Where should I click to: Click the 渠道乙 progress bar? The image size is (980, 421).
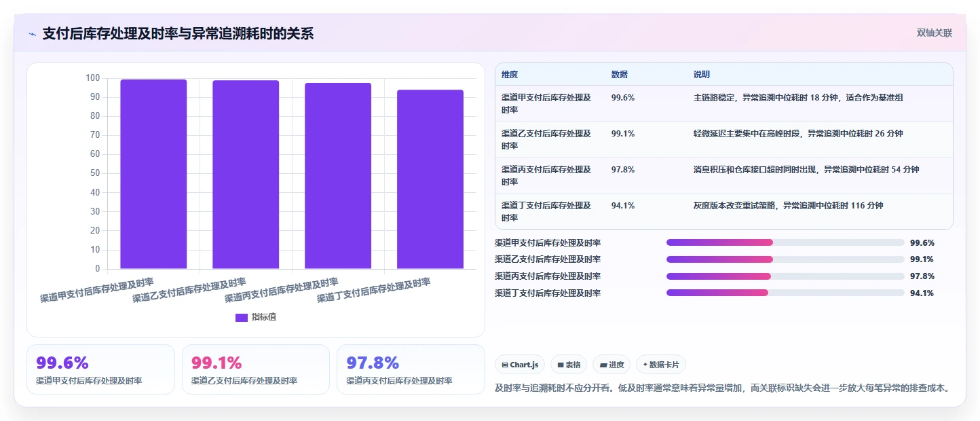[x=785, y=259]
